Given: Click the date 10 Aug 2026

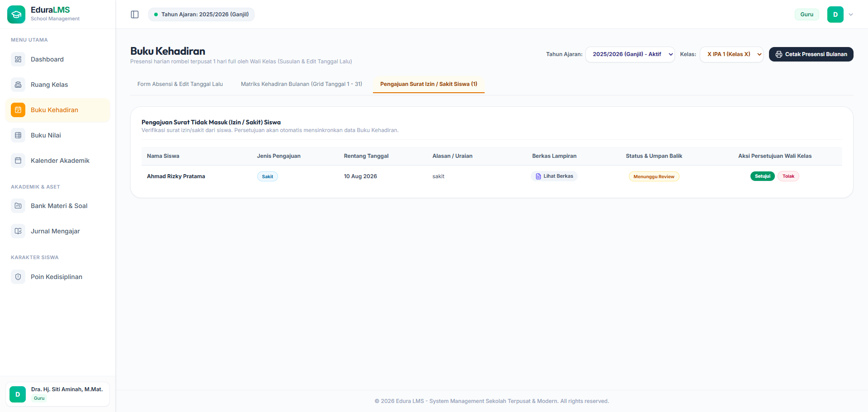Looking at the screenshot, I should [x=360, y=176].
